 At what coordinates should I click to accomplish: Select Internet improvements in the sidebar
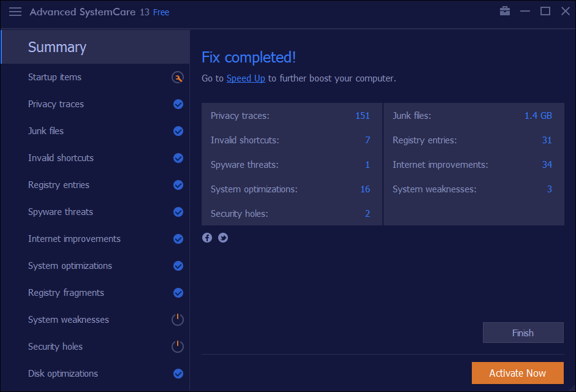(74, 239)
